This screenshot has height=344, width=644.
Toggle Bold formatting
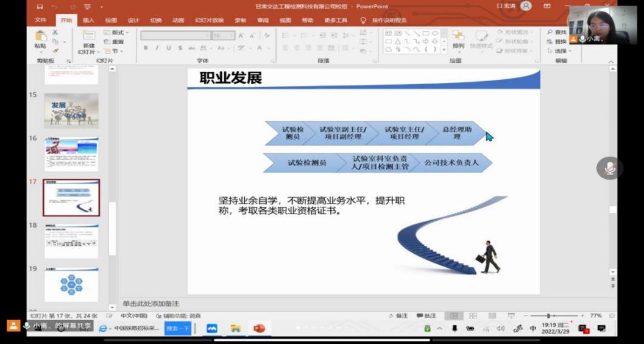tap(146, 48)
